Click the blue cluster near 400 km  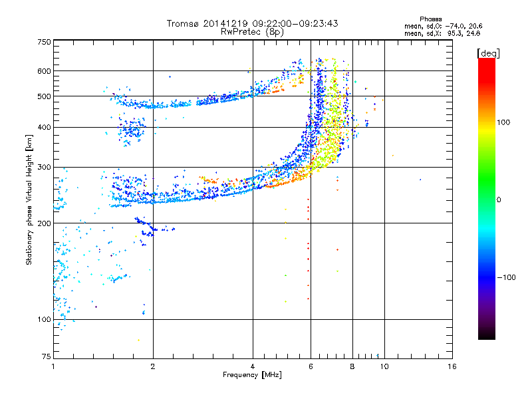(132, 131)
